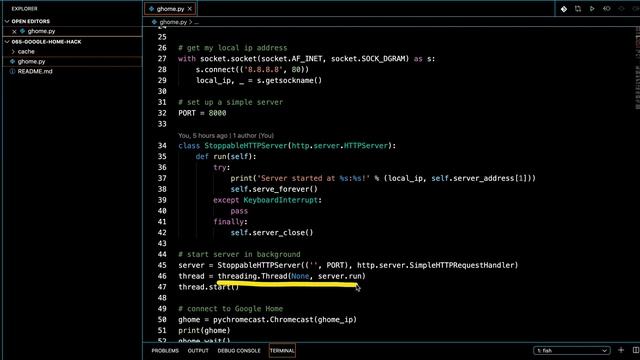Select the ghome.py editor tab
Screen dimensions: 640x360
pos(170,9)
